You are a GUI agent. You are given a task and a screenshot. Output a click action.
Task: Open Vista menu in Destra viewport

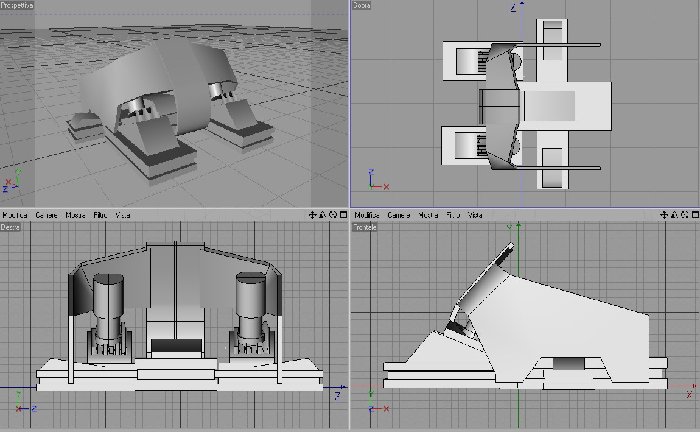(122, 215)
